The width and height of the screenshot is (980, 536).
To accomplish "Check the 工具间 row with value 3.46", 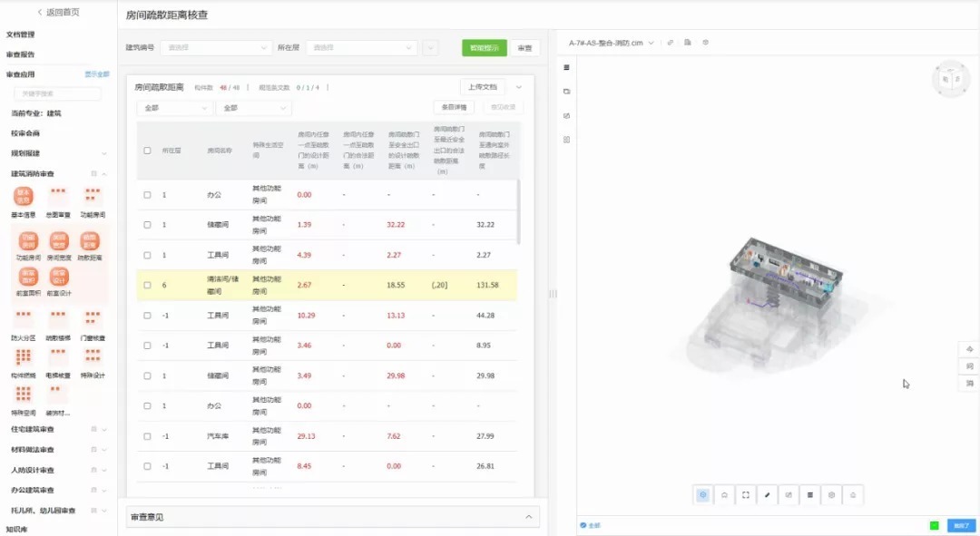I will pos(147,346).
